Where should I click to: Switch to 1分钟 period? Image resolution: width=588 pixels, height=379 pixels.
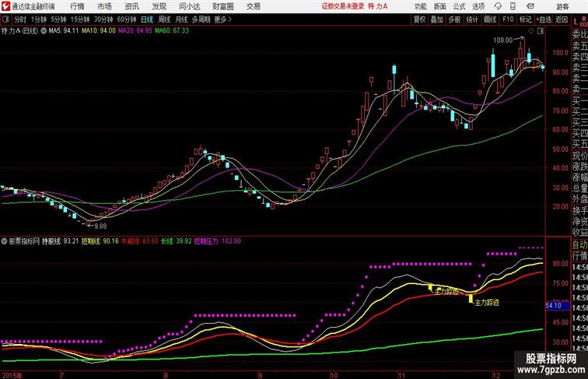39,19
